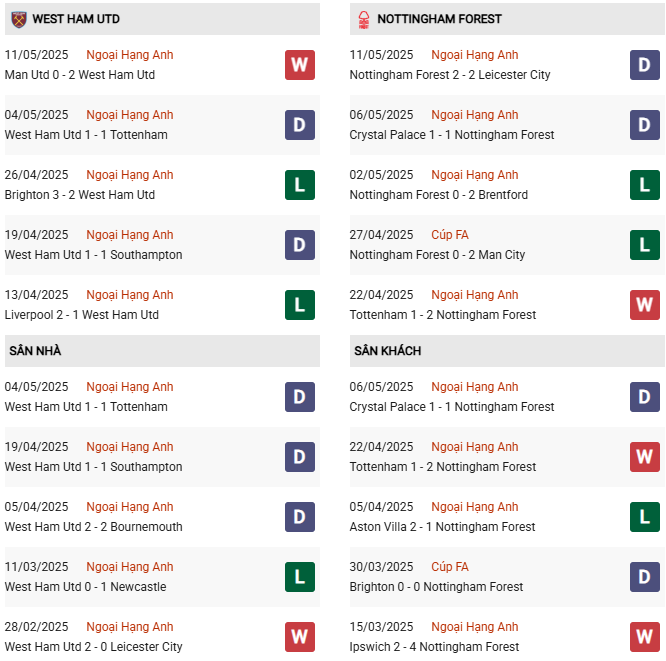Open the Cúp FA link dated 30/03/2025

[x=450, y=567]
